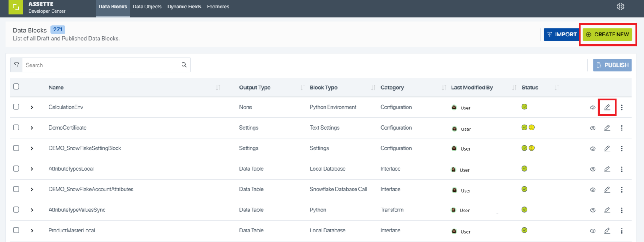
Task: Click inside the Search field
Action: point(101,65)
